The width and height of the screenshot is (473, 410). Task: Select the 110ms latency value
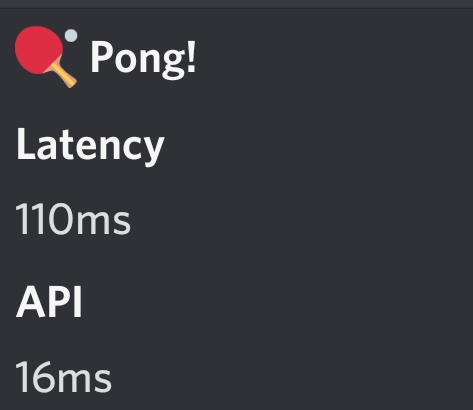coord(73,218)
